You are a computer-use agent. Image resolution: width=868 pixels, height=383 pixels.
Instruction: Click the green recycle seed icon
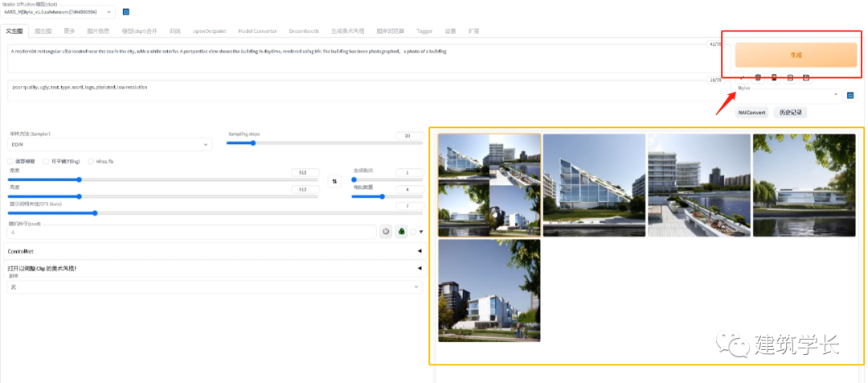point(401,232)
